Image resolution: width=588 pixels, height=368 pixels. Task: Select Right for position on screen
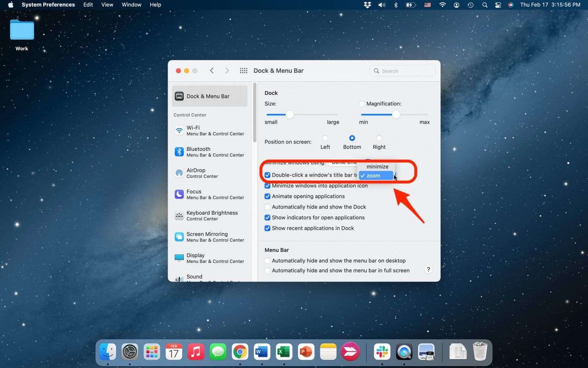coord(379,137)
